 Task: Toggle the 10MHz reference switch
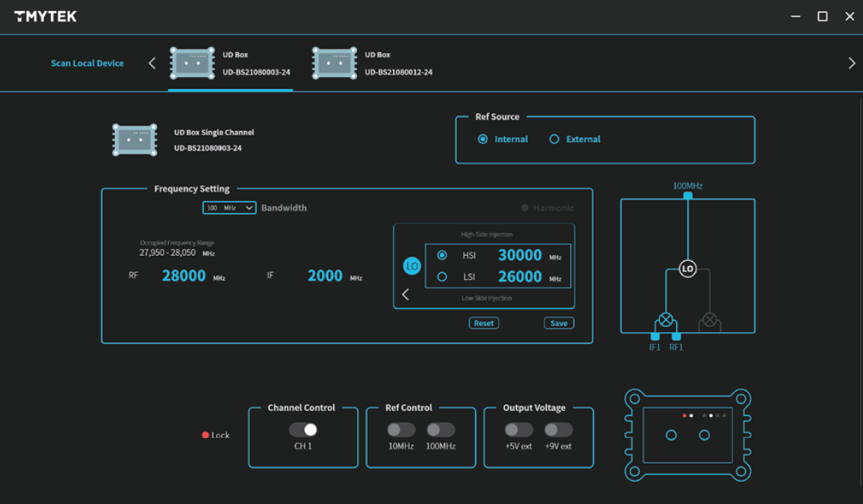coord(401,430)
